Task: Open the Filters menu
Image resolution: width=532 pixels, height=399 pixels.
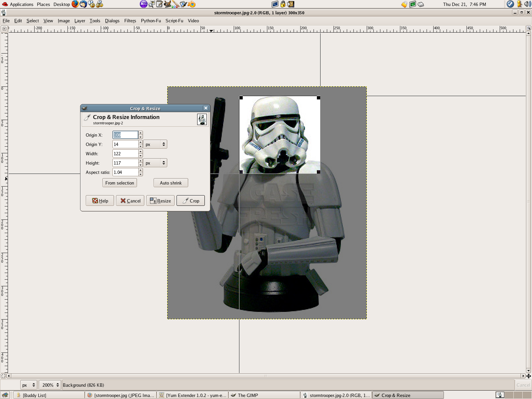Action: coord(130,21)
